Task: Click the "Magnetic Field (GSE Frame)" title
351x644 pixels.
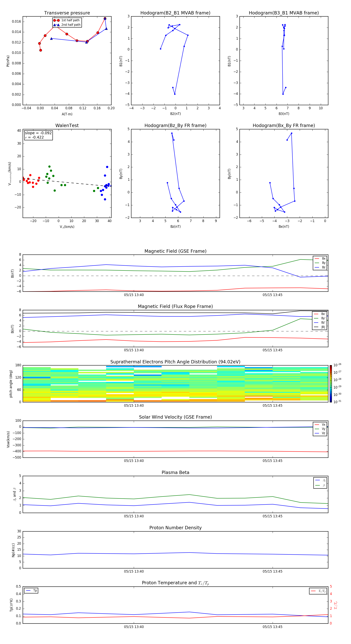Action: point(175,251)
